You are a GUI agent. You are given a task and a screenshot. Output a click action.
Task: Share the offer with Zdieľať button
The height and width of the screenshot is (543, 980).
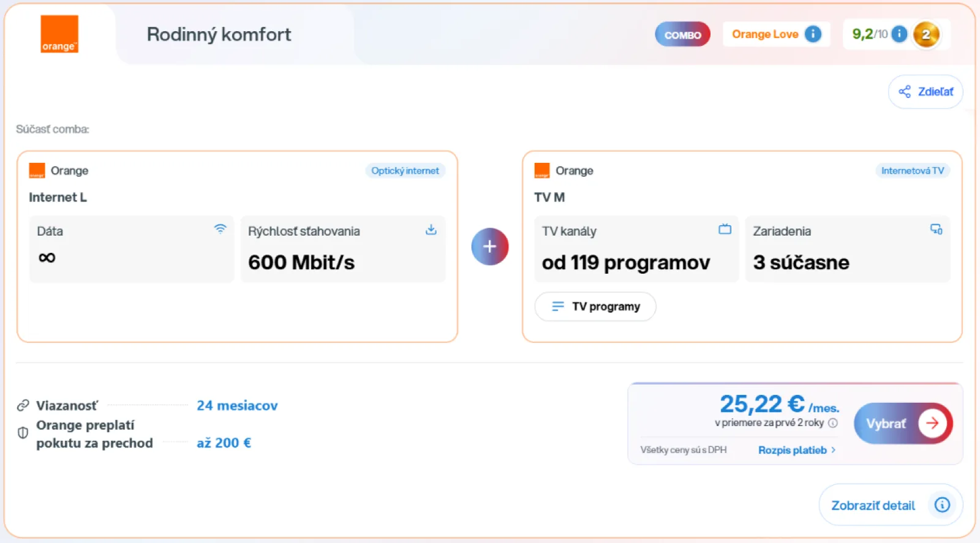point(925,92)
